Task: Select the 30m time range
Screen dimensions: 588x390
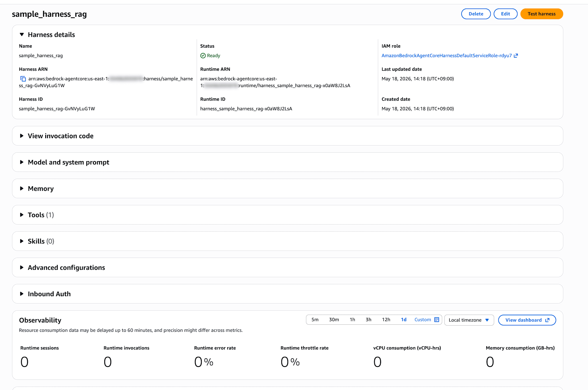Action: click(334, 320)
